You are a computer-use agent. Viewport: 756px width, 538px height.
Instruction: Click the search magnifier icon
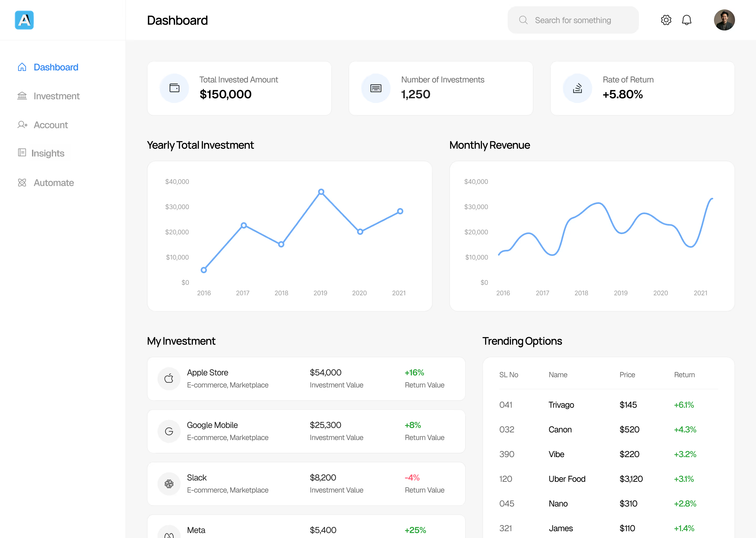pos(523,20)
